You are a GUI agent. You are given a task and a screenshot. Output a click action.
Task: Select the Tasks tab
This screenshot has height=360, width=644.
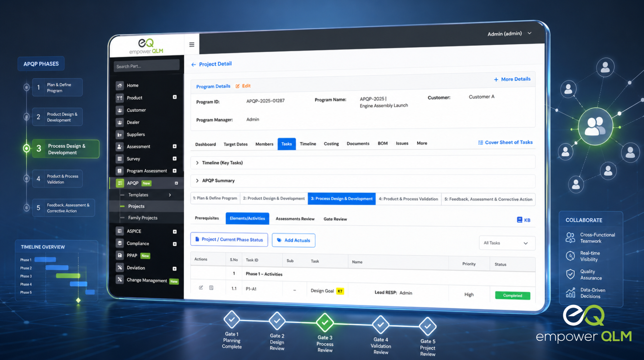point(286,144)
